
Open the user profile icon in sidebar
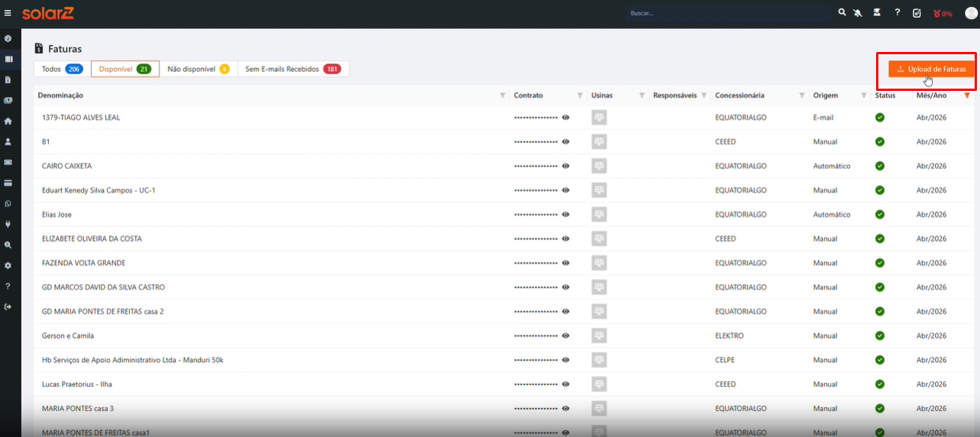pos(8,141)
